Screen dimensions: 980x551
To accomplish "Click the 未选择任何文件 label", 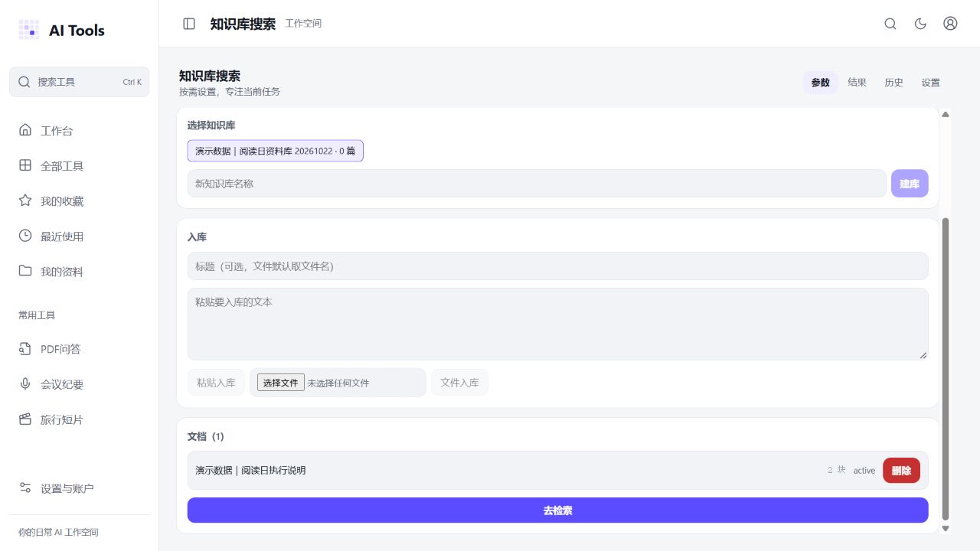I will tap(338, 383).
